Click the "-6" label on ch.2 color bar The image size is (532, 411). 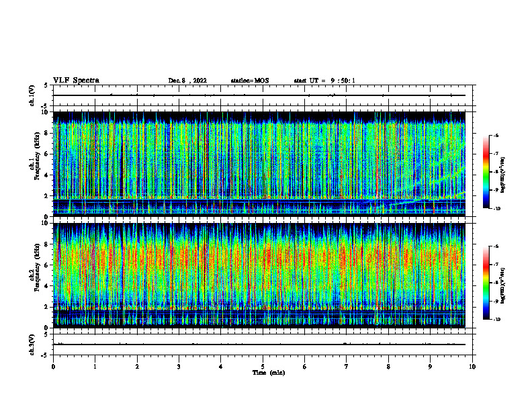point(496,246)
